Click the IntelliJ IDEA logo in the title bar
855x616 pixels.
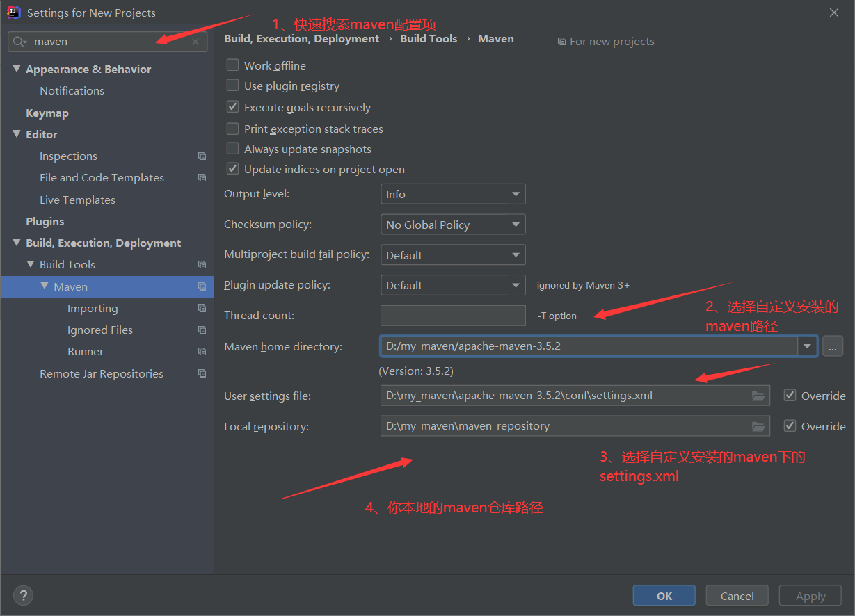coord(13,13)
